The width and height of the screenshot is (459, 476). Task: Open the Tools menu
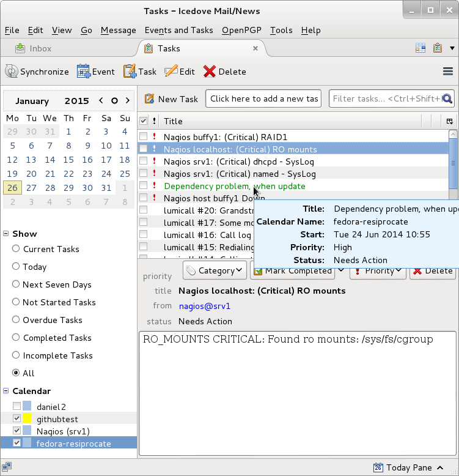(x=281, y=30)
